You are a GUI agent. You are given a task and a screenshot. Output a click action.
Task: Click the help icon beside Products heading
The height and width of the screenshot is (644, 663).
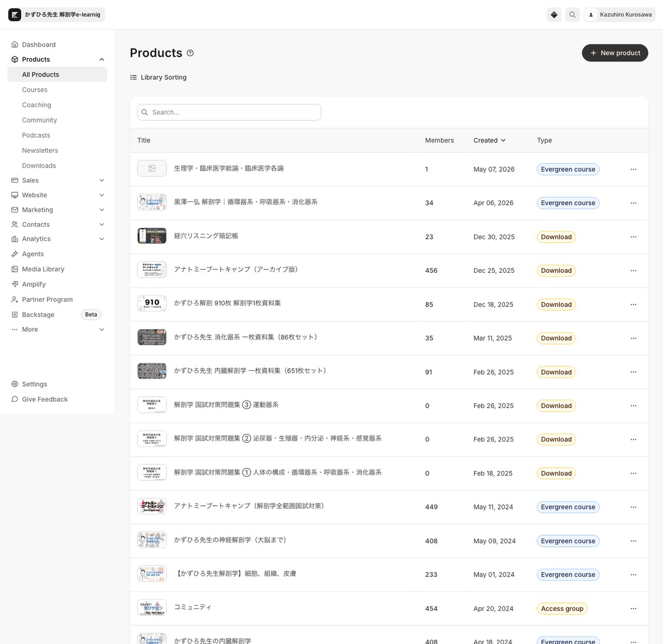190,53
